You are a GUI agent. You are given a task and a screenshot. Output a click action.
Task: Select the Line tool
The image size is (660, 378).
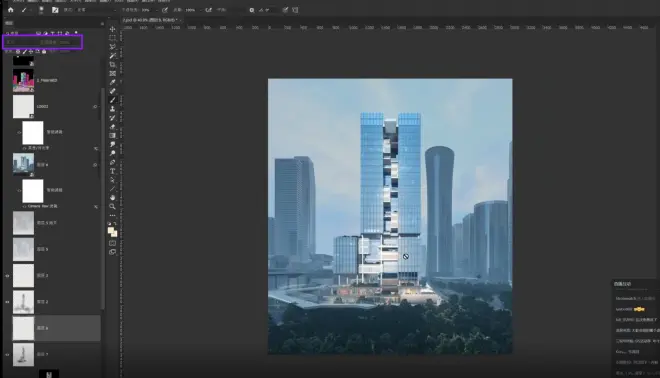[112, 189]
